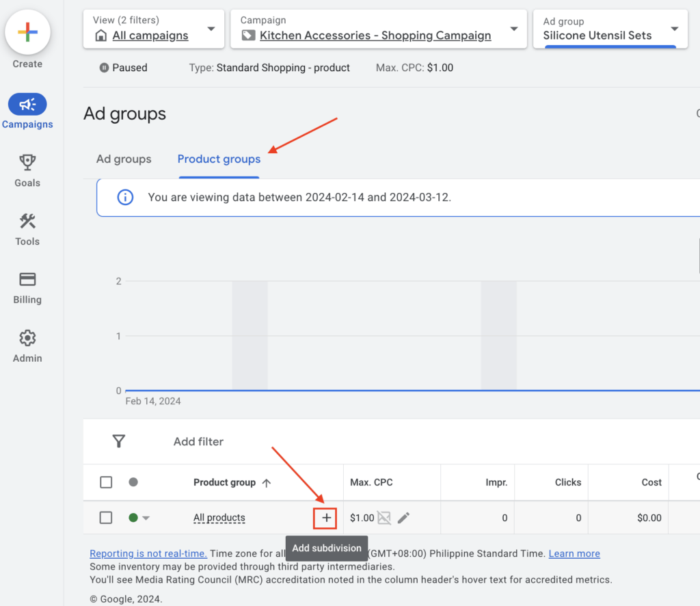Open the Billing card icon

27,280
